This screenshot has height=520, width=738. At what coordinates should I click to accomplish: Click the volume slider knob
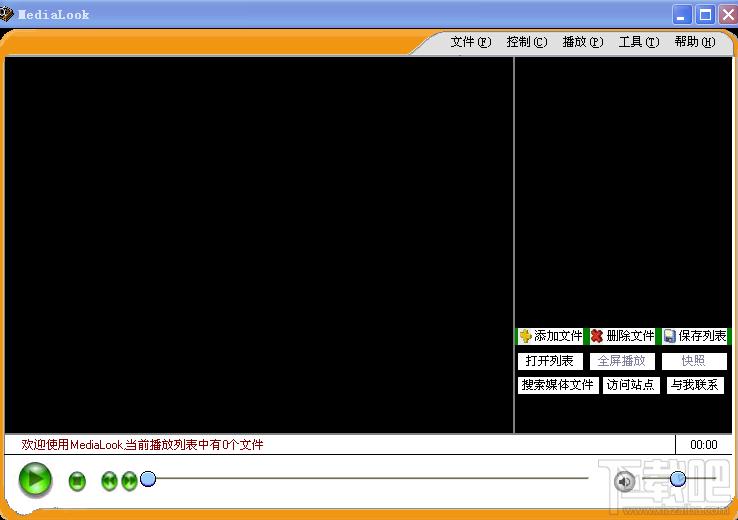(678, 479)
